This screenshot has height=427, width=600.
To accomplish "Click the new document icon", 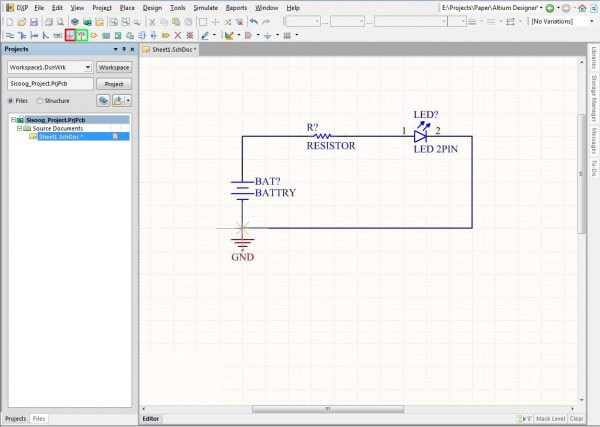I will tap(10, 22).
